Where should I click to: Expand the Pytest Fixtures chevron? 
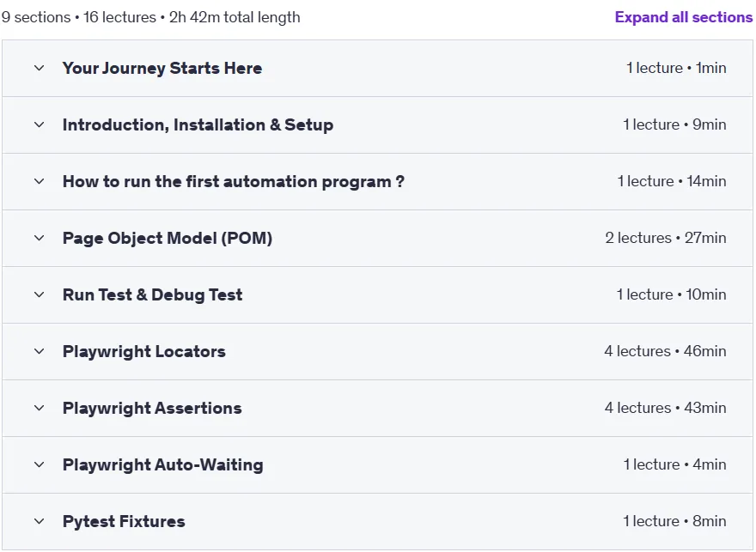tap(39, 521)
